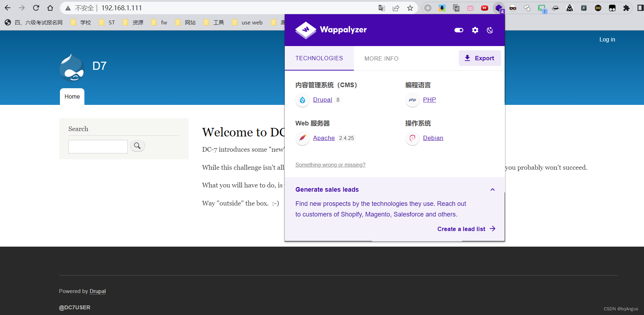Toggle the browser side panel icon

640,8
